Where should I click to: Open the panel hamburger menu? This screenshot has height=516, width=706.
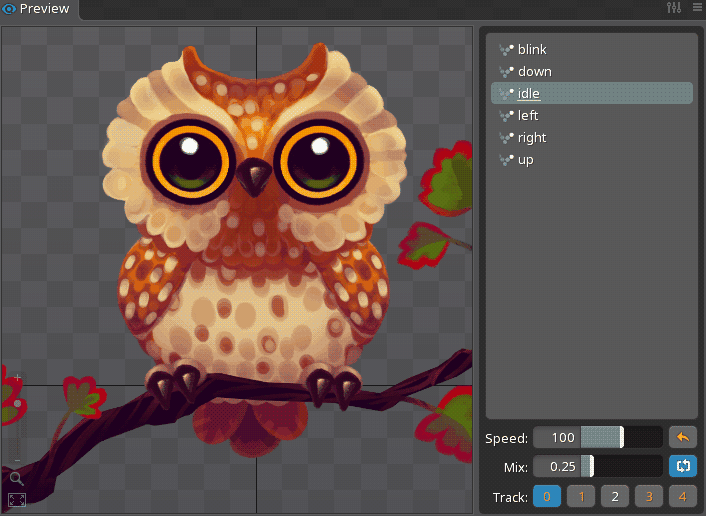(x=696, y=8)
